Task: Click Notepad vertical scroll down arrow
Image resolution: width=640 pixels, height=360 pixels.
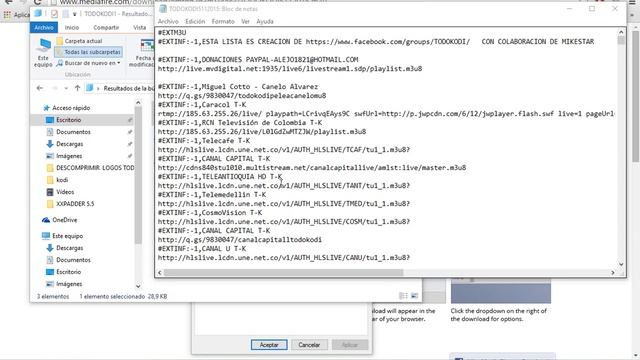Action: (x=621, y=264)
